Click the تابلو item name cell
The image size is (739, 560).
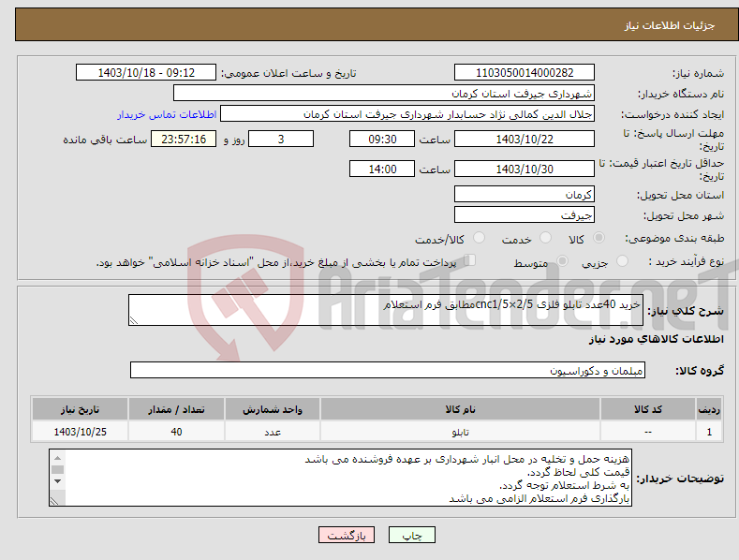tap(460, 432)
